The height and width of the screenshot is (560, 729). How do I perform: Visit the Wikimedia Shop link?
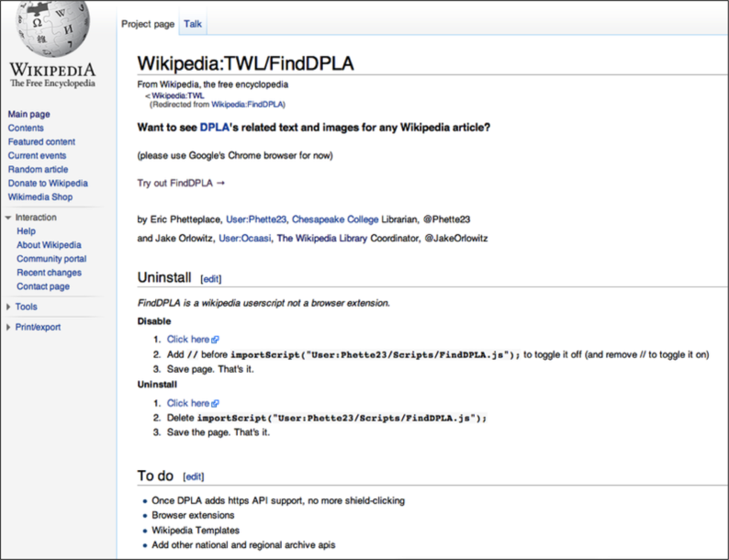pyautogui.click(x=40, y=197)
